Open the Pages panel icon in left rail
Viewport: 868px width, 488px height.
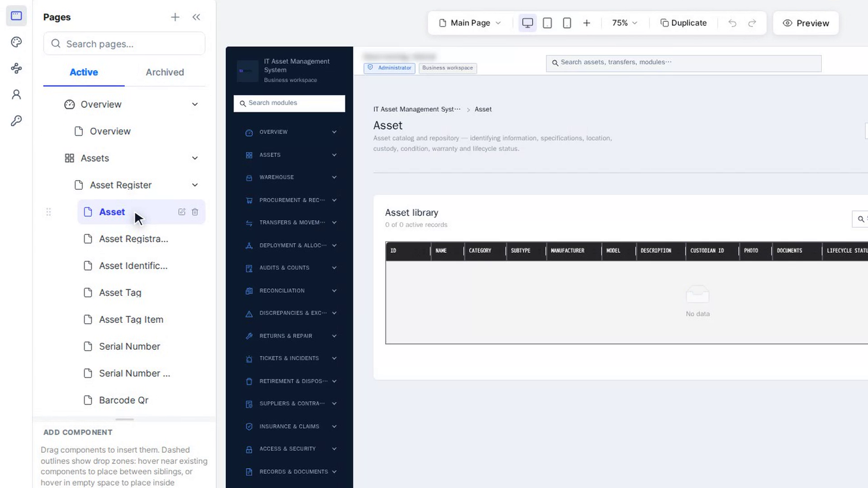pos(16,16)
